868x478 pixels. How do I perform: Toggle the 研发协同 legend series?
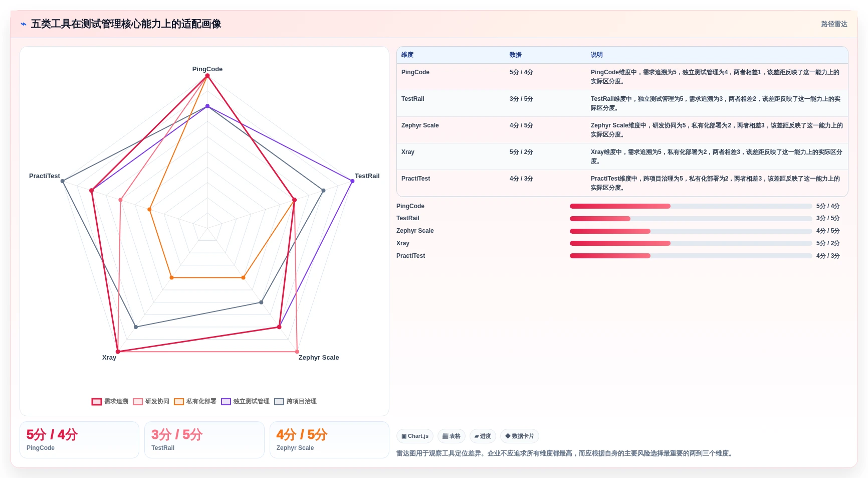(x=151, y=402)
